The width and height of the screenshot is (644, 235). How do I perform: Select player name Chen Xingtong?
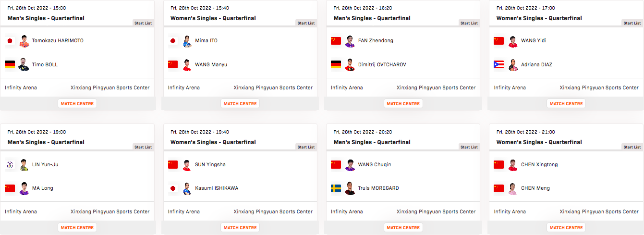click(539, 164)
